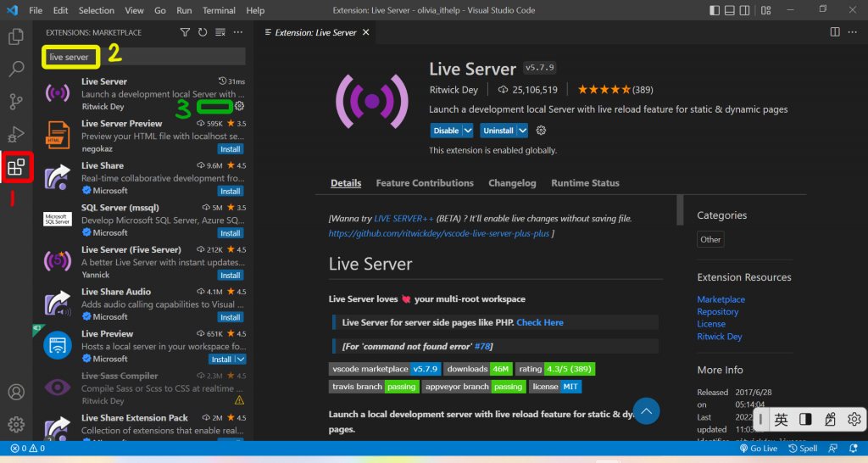Screen dimensions: 868x463
Task: Open the License resource link
Action: [x=711, y=324]
